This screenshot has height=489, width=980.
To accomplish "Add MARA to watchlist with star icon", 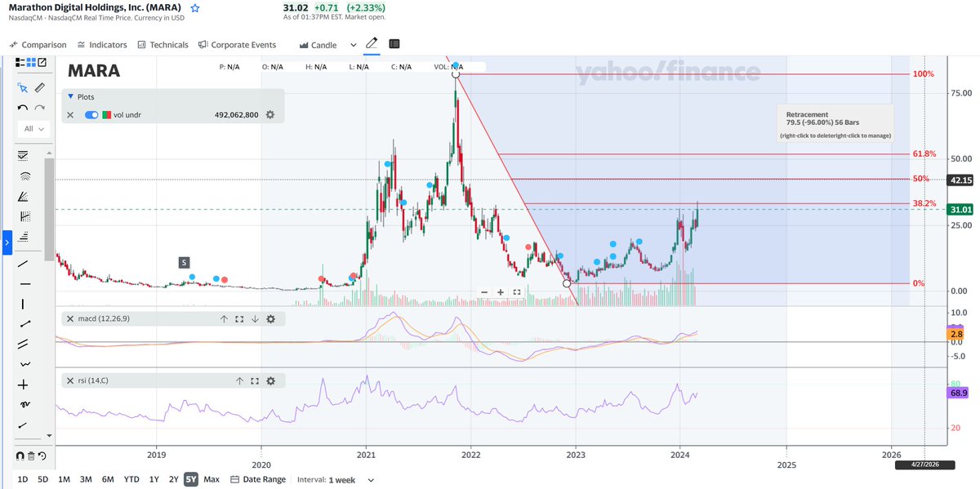I will pyautogui.click(x=195, y=7).
